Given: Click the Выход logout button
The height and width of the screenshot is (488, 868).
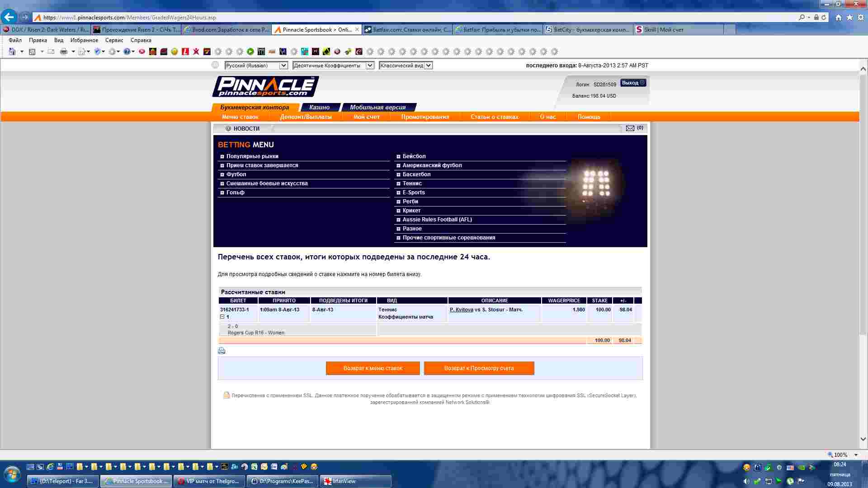Looking at the screenshot, I should click(633, 83).
